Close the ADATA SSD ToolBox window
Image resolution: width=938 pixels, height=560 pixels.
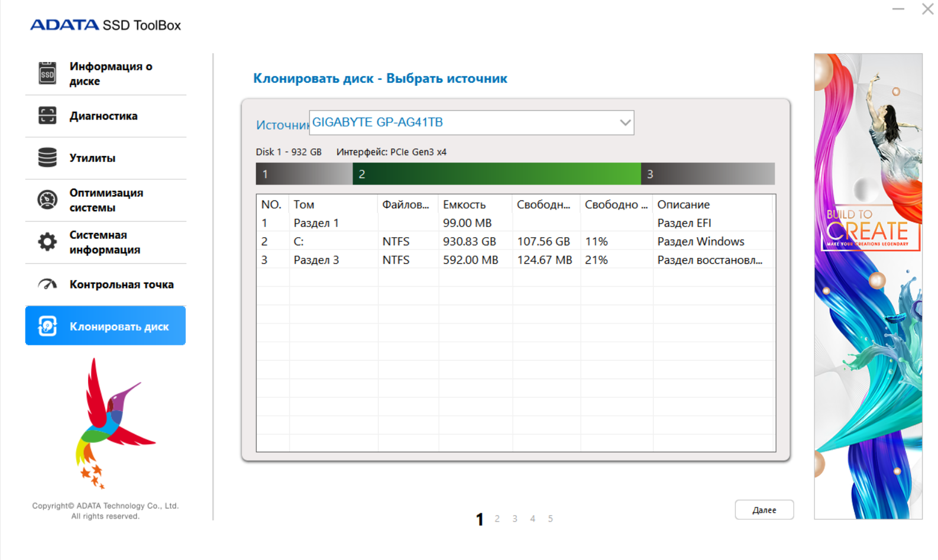[927, 9]
